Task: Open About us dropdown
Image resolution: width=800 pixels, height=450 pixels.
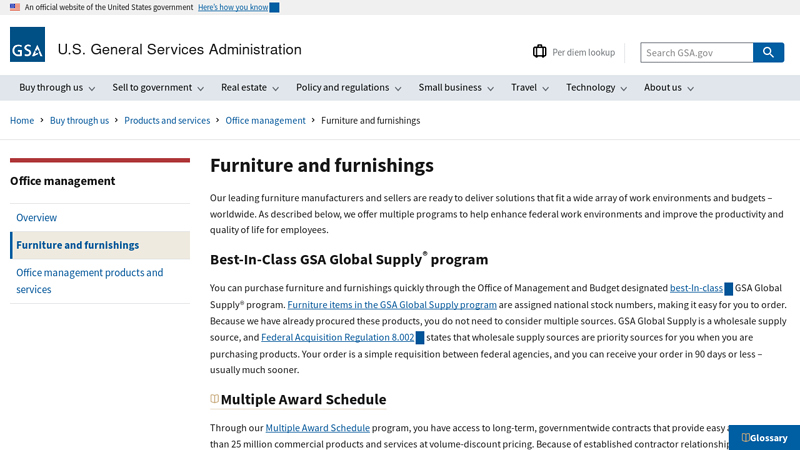Action: tap(669, 88)
